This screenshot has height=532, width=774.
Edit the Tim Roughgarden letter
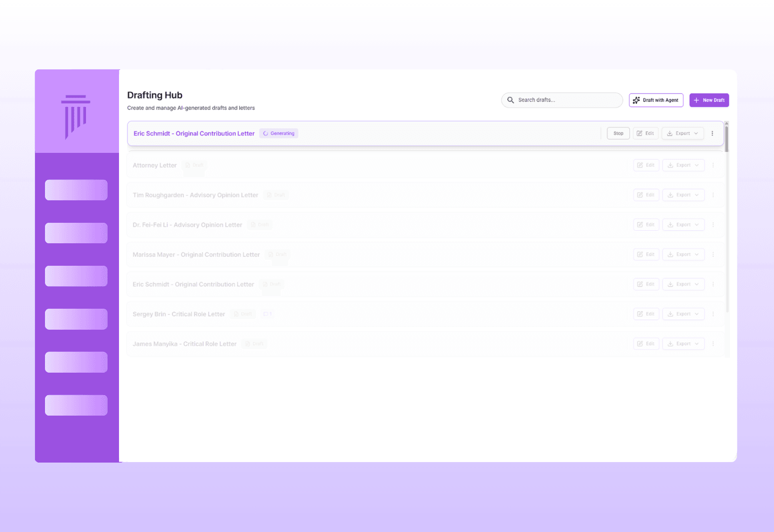[646, 195]
